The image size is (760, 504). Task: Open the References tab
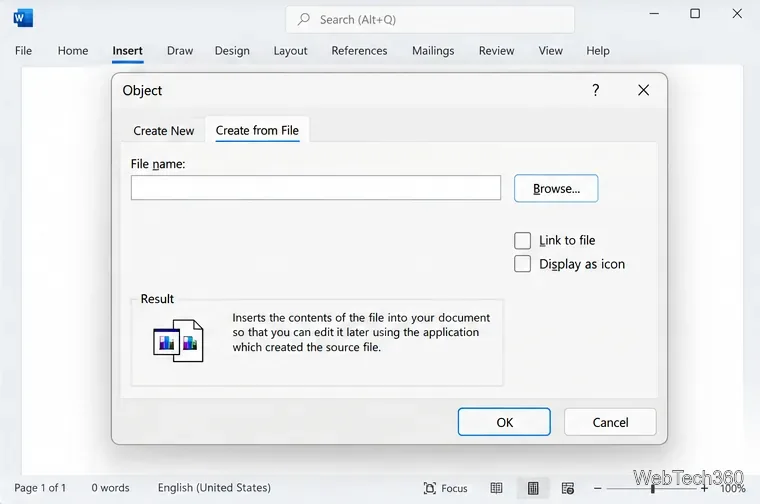359,50
